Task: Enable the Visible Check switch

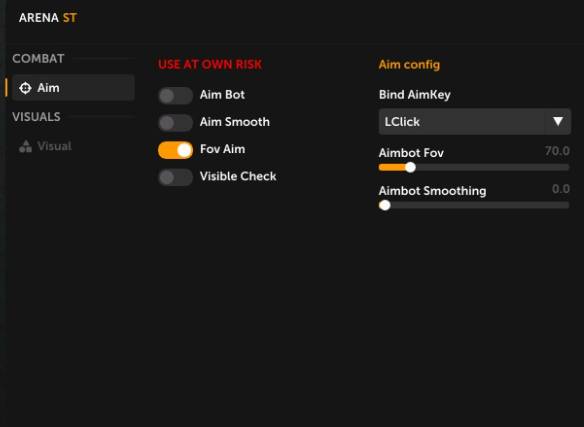Action: pos(175,177)
